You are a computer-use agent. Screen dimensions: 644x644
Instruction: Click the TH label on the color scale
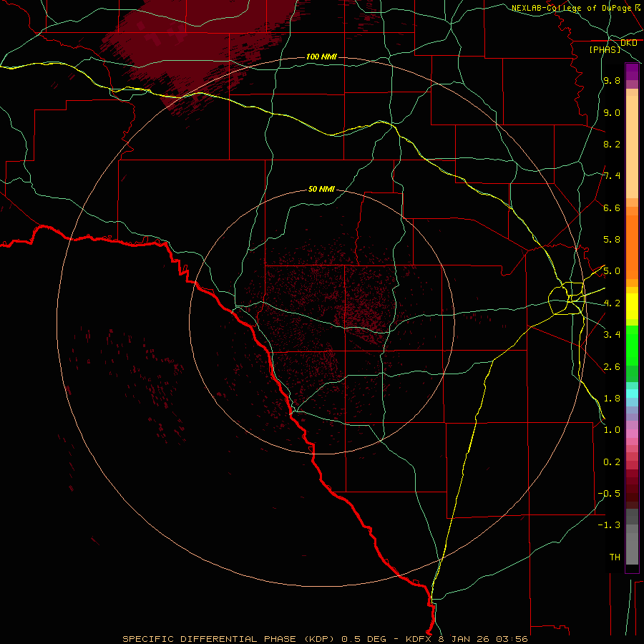(615, 557)
